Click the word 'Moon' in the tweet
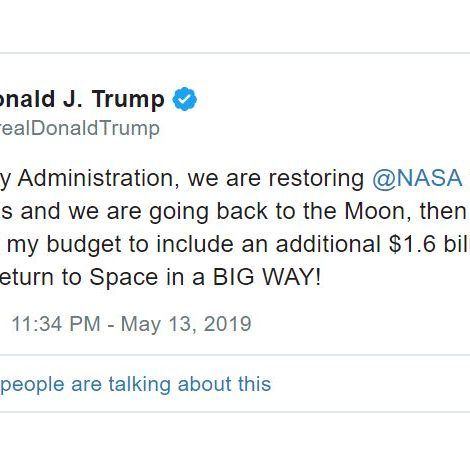470x454 pixels. 374,211
